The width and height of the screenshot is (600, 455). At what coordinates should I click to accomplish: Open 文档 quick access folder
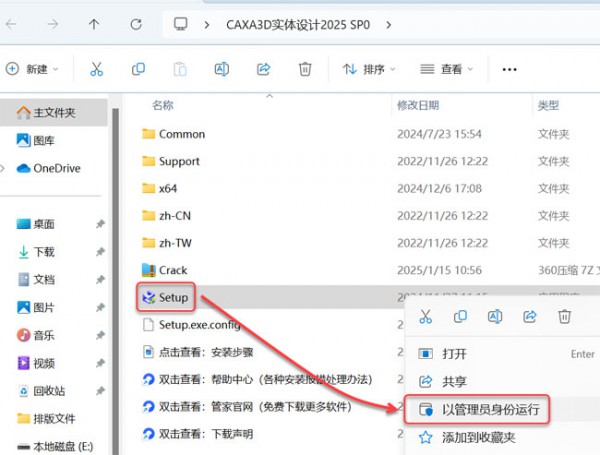click(x=36, y=280)
